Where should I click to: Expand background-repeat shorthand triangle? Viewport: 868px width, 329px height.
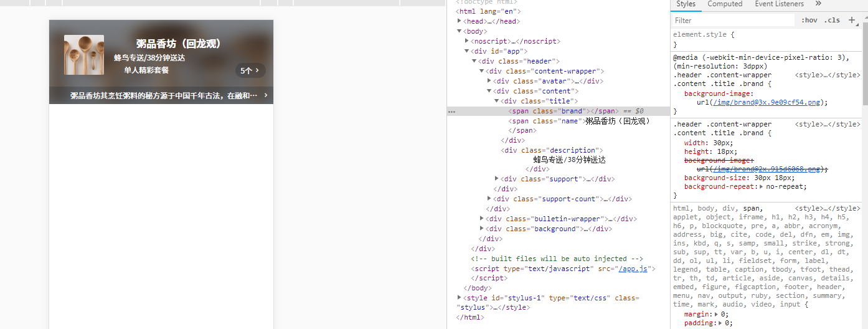[762, 186]
